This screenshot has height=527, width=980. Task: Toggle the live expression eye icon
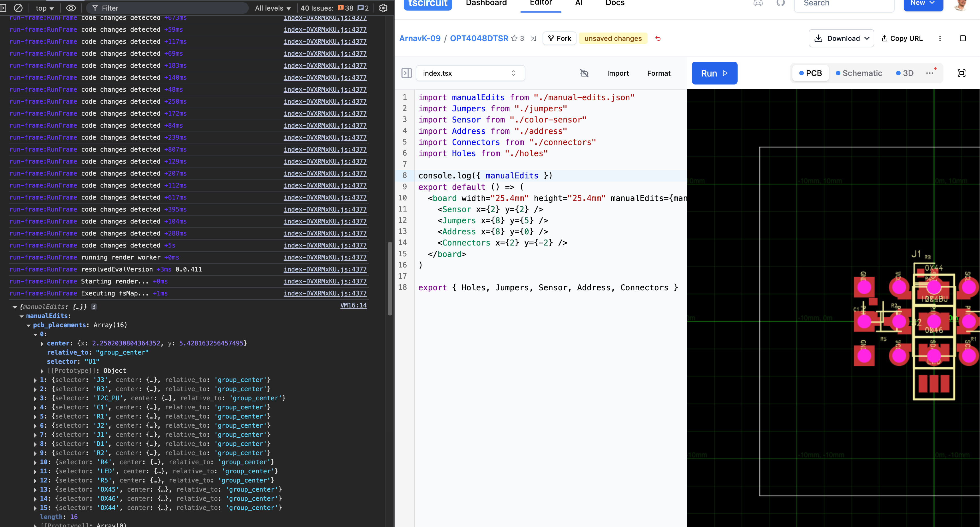click(x=71, y=8)
